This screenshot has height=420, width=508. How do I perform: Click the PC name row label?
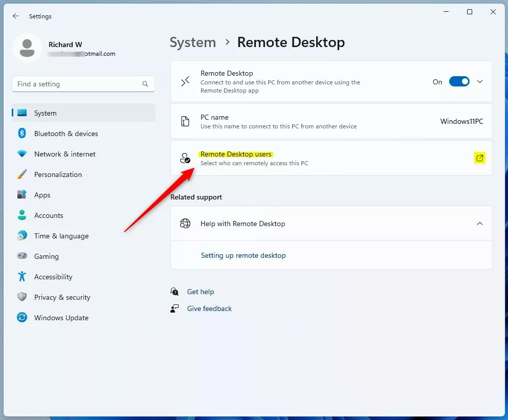tap(214, 117)
